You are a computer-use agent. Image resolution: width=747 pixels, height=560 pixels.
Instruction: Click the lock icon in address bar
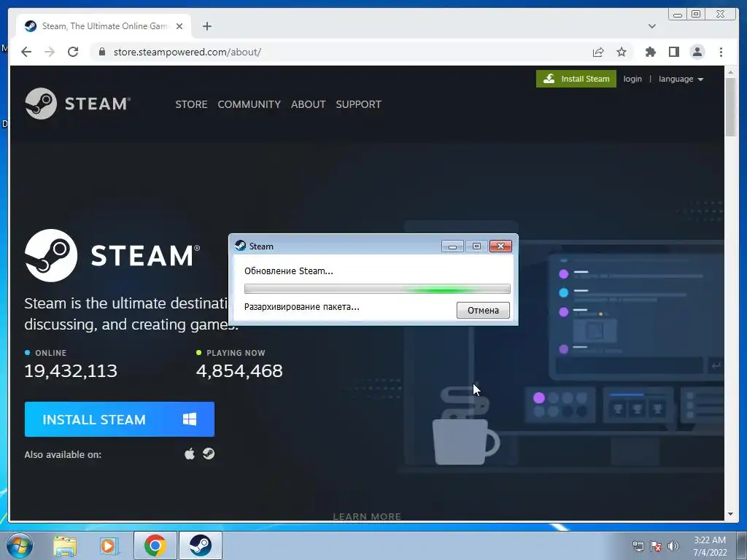[102, 52]
